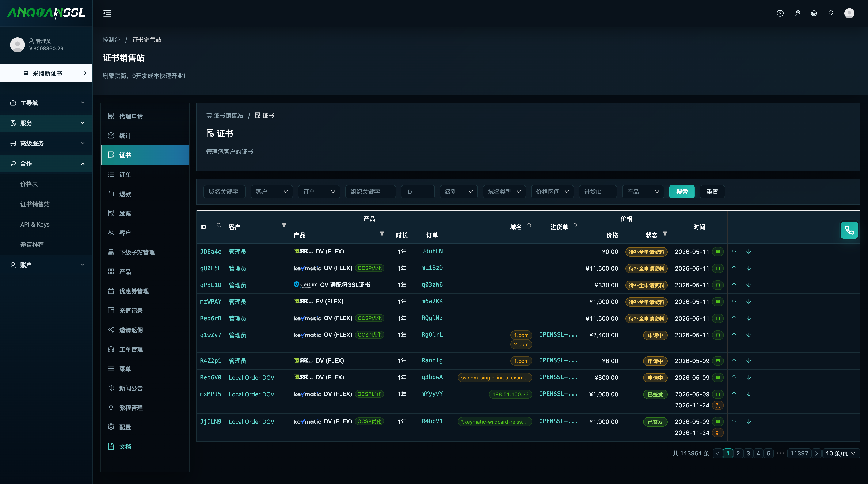Toggle the lightbulb theme icon

click(x=831, y=14)
